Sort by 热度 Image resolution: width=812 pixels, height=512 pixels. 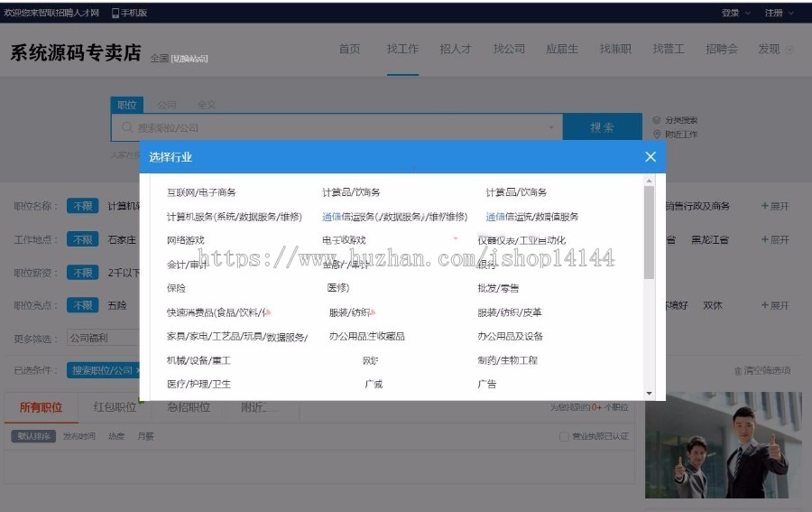click(x=116, y=436)
